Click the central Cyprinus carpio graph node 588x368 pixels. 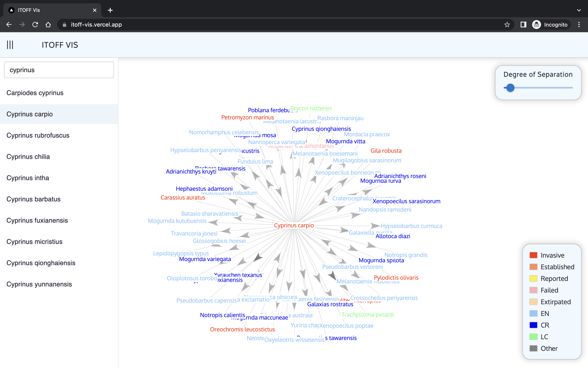(x=294, y=225)
